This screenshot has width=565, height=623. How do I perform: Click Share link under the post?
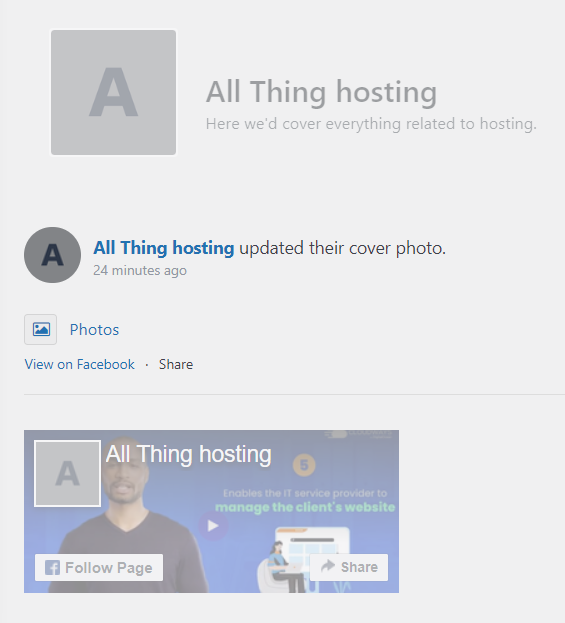pyautogui.click(x=176, y=364)
